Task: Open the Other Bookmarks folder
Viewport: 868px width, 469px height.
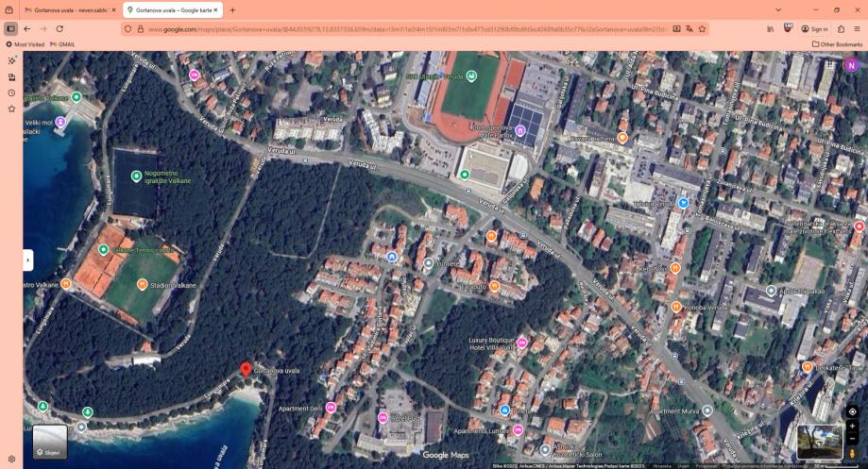Action: [837, 44]
